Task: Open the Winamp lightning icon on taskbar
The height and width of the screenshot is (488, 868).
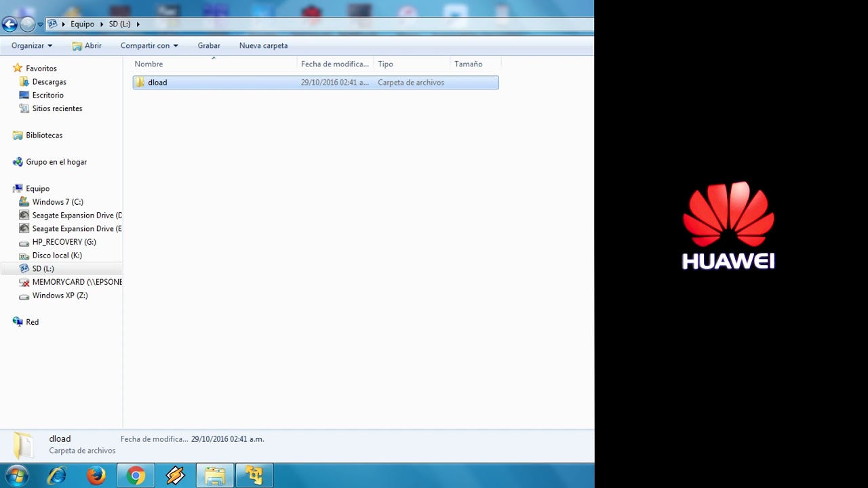Action: point(175,476)
